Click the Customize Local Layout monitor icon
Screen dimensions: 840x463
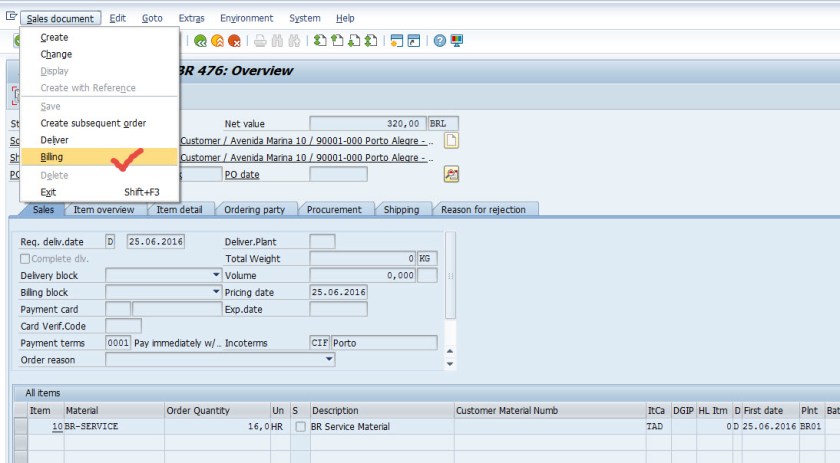click(457, 41)
